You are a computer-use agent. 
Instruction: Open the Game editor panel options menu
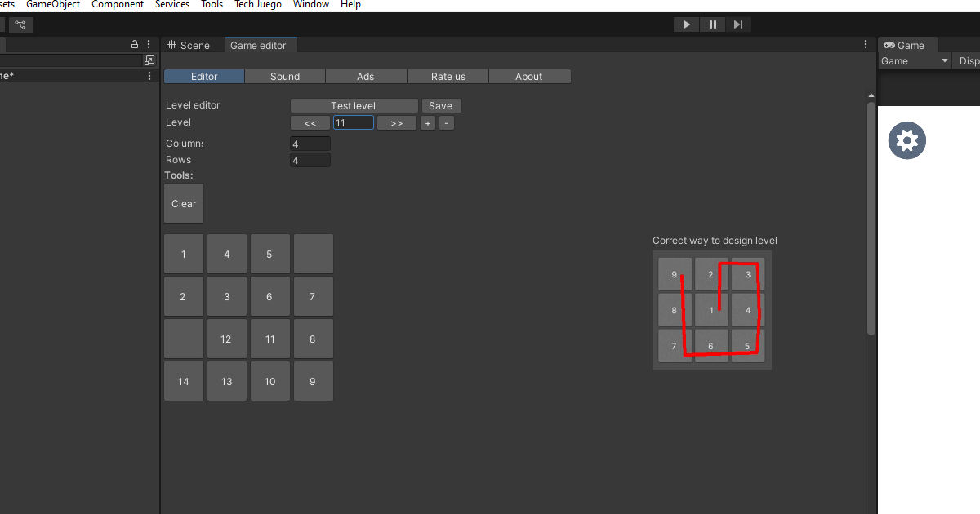tap(866, 45)
